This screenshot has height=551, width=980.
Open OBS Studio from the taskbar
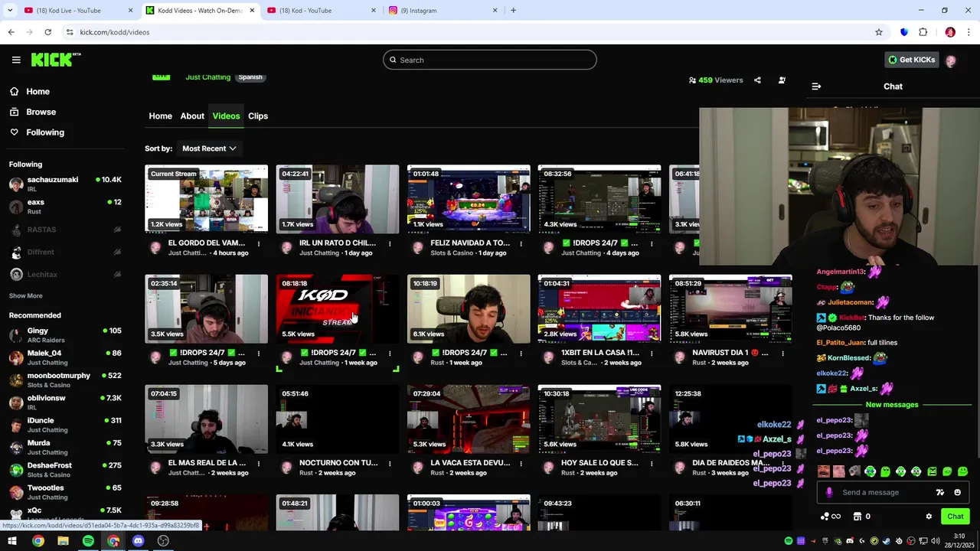point(163,541)
